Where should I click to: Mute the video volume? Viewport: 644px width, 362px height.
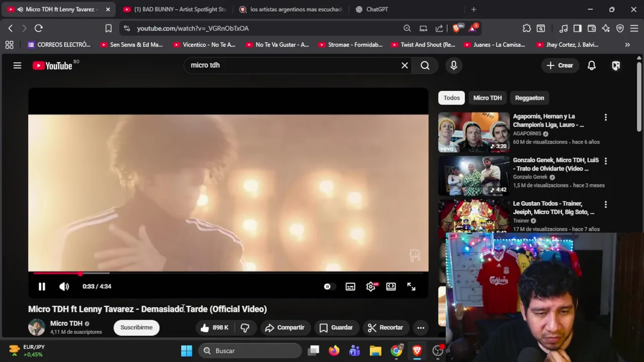[x=64, y=287]
